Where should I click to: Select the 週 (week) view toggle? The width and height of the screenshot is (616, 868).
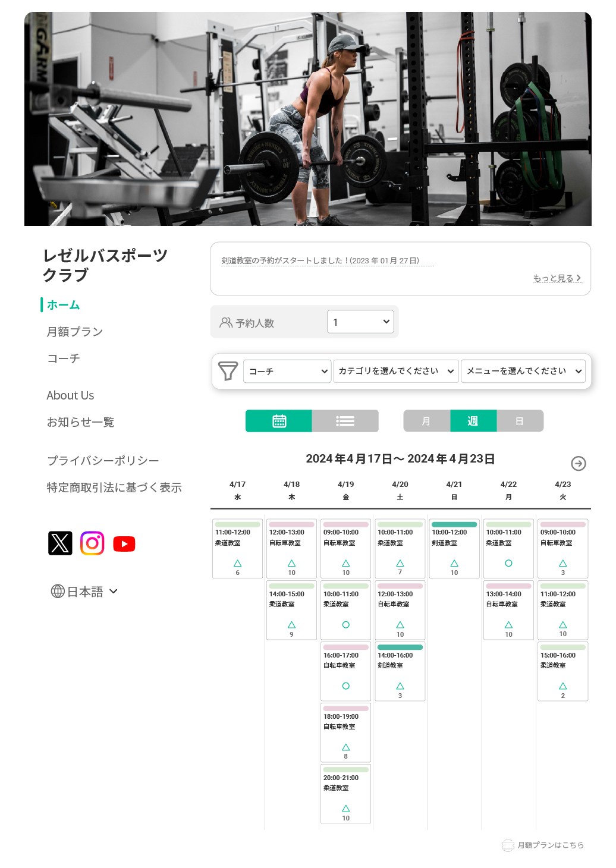click(x=473, y=421)
